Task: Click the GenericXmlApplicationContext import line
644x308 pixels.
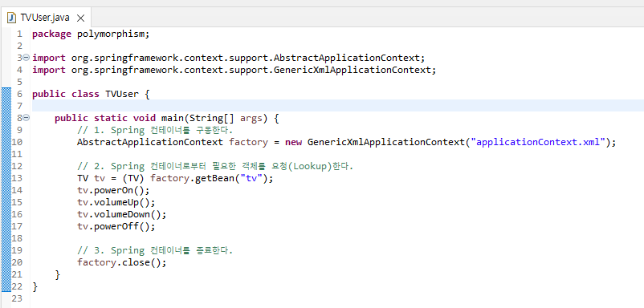Action: pos(234,70)
